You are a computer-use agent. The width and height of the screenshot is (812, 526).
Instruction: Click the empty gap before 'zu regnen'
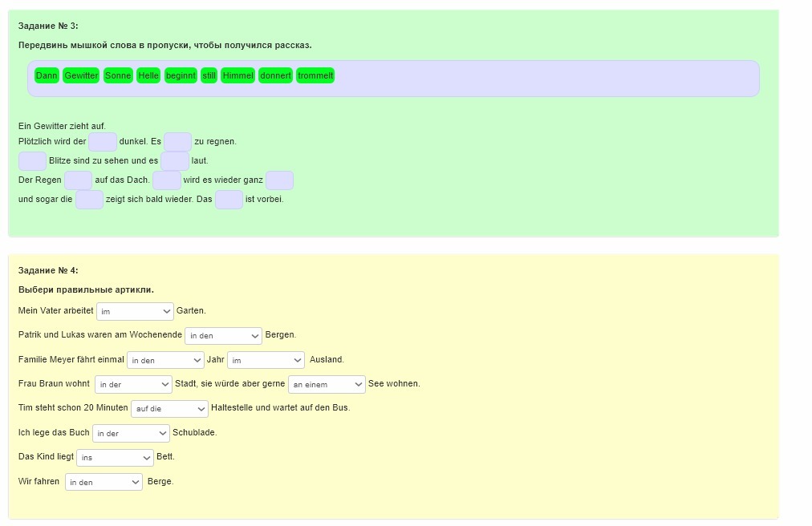[x=177, y=142]
